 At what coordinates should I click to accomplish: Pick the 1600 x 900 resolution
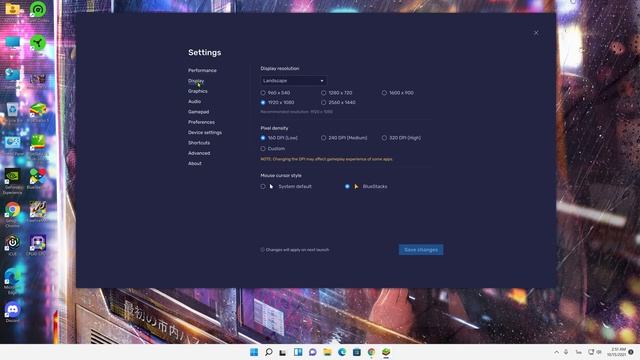pyautogui.click(x=398, y=93)
